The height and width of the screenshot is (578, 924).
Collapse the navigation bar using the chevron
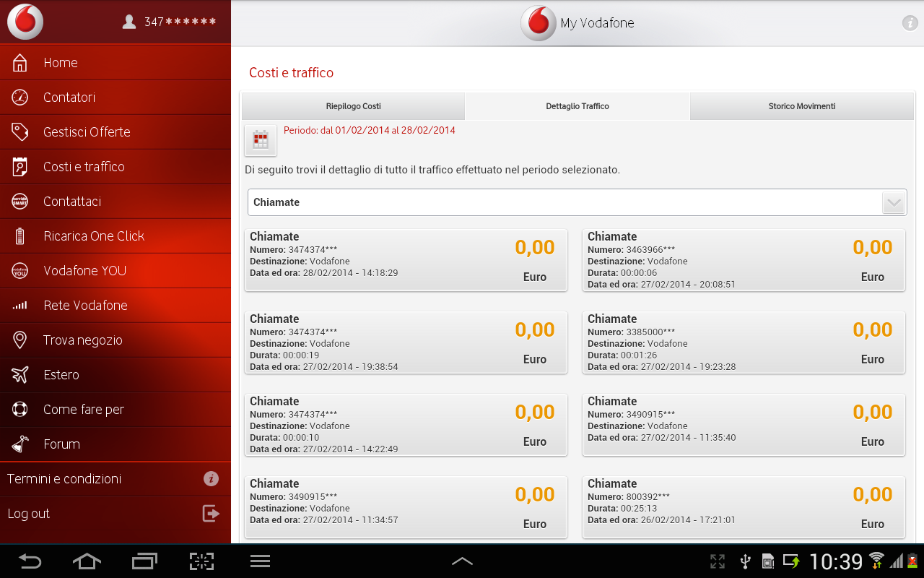pyautogui.click(x=462, y=561)
